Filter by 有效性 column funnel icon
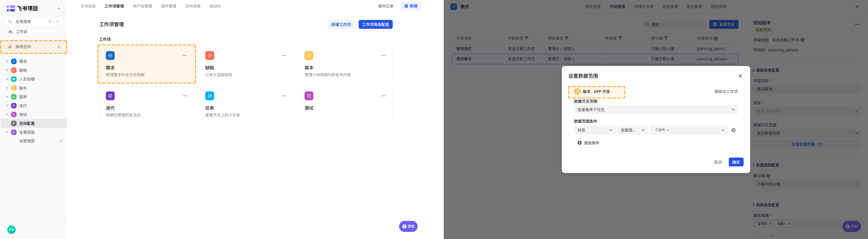Screen dimensions: 868x239 tap(620, 39)
